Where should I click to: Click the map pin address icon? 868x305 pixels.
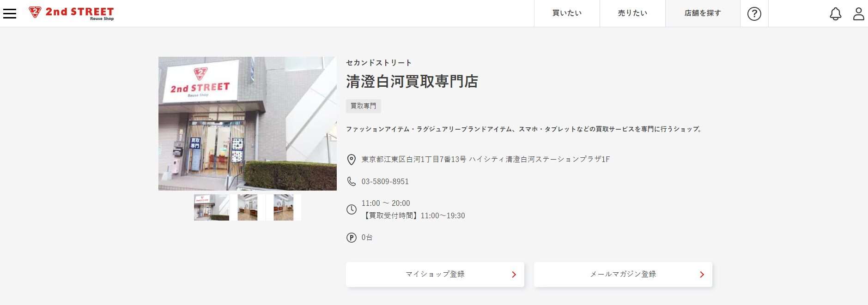point(352,160)
